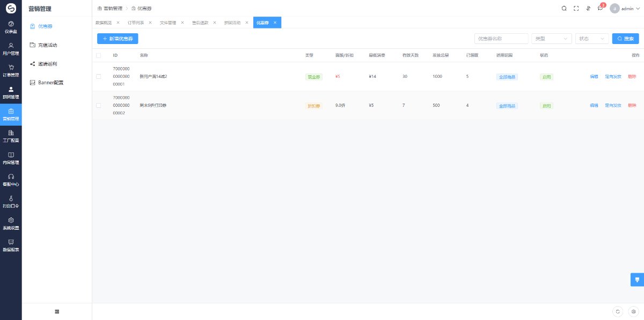Delete the 周末9折打印券 coupon

point(632,105)
